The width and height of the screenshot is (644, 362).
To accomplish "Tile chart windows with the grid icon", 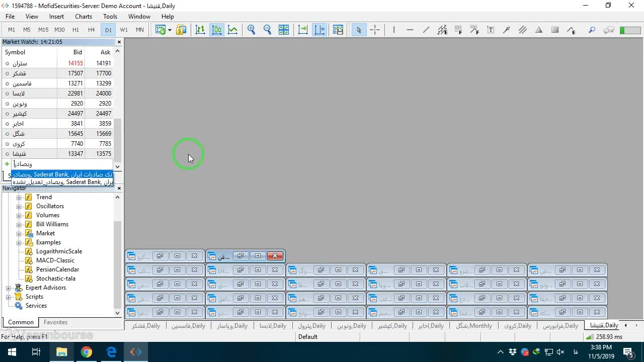I will pos(284,30).
